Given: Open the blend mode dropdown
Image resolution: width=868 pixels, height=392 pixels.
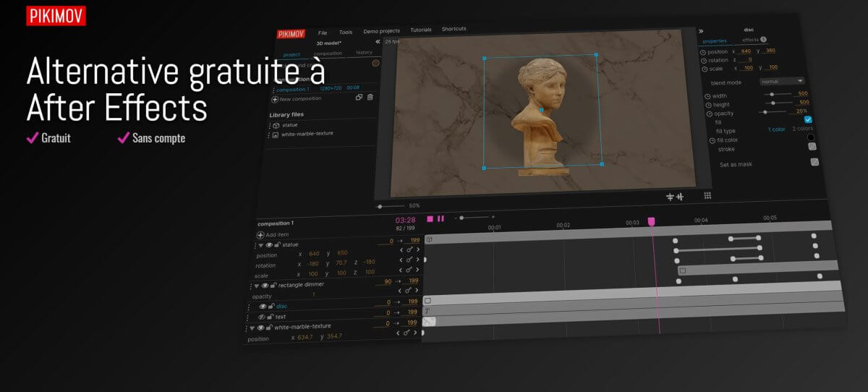Looking at the screenshot, I should click(782, 81).
